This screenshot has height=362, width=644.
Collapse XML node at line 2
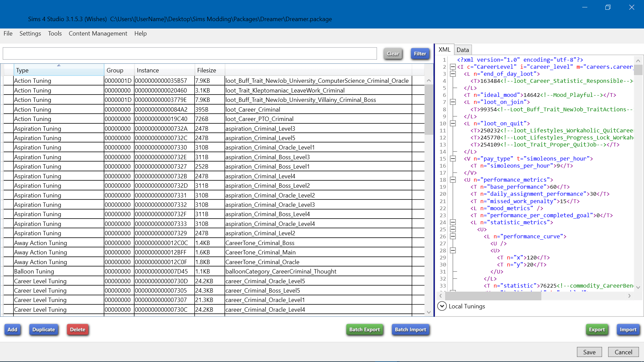tap(453, 67)
